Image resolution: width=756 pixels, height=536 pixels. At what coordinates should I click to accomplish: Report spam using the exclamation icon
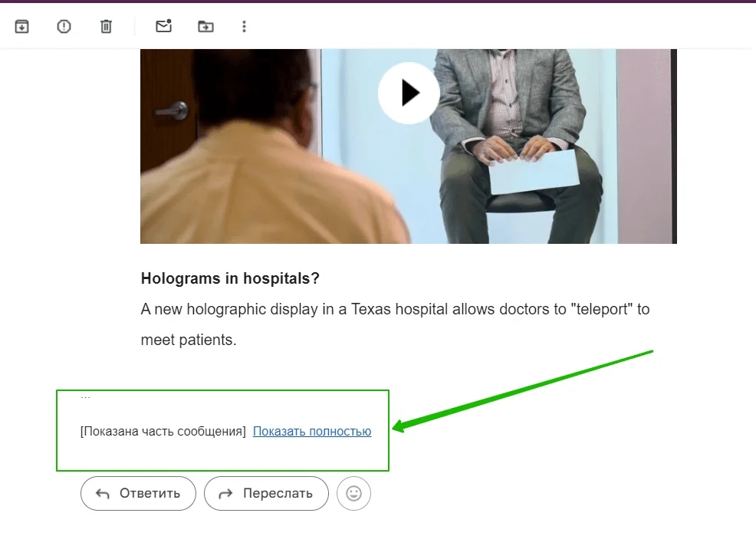[x=64, y=27]
